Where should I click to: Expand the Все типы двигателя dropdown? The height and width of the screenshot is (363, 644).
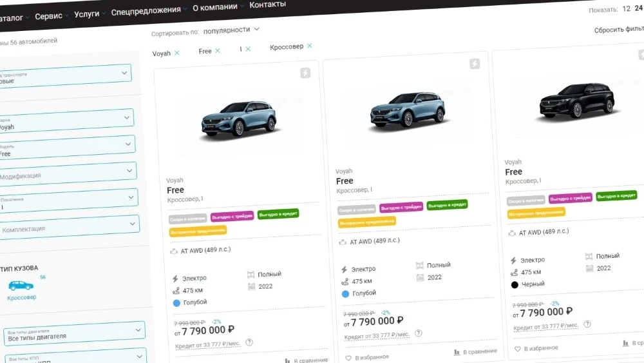[74, 333]
